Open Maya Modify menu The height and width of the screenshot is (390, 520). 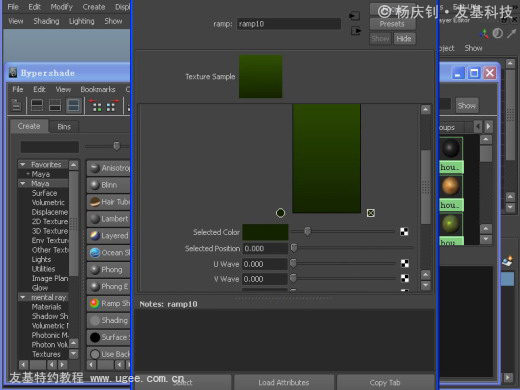pyautogui.click(x=61, y=7)
